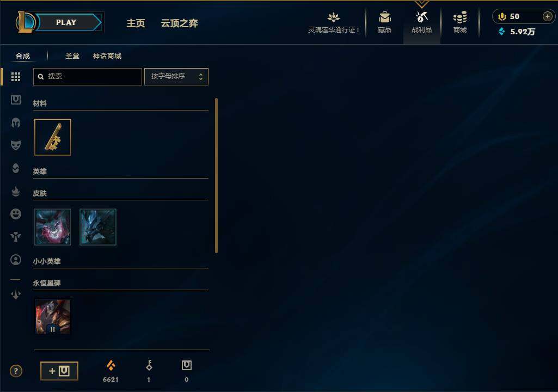The image size is (558, 392).
Task: Open the 按字母排序 sort dropdown
Action: click(176, 77)
